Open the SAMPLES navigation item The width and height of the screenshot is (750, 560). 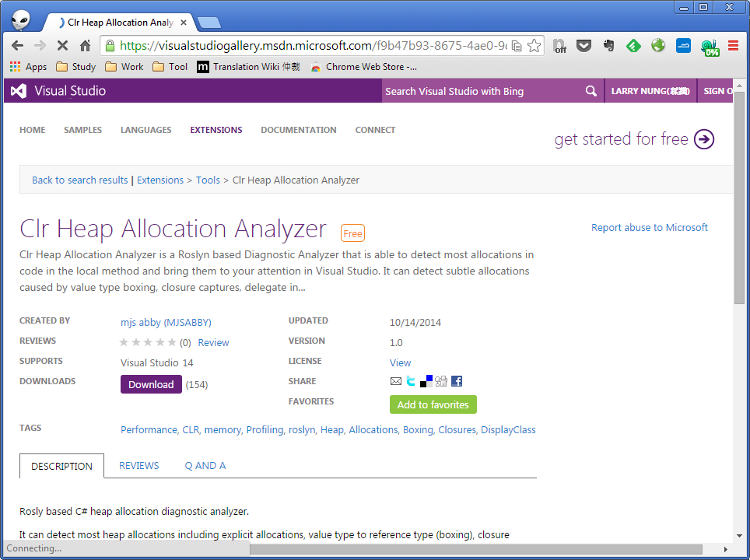(x=82, y=130)
